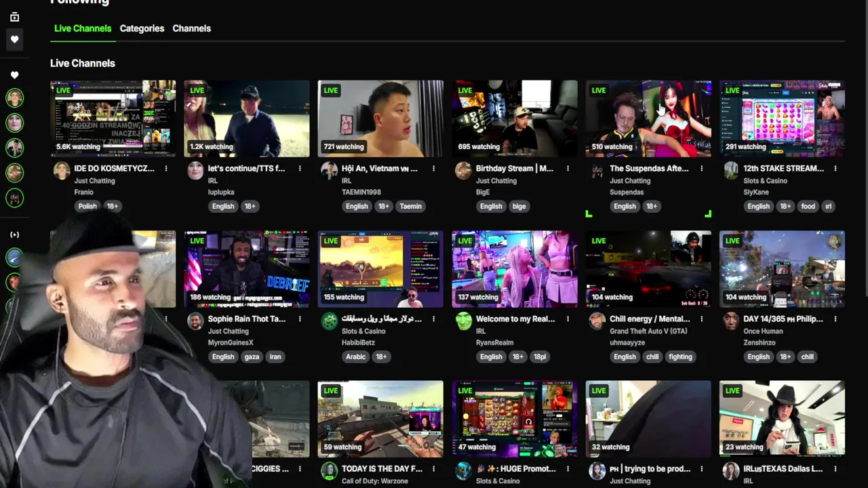Open the TAEMIN1998 channel avatar icon
Image resolution: width=868 pixels, height=488 pixels.
tap(330, 171)
